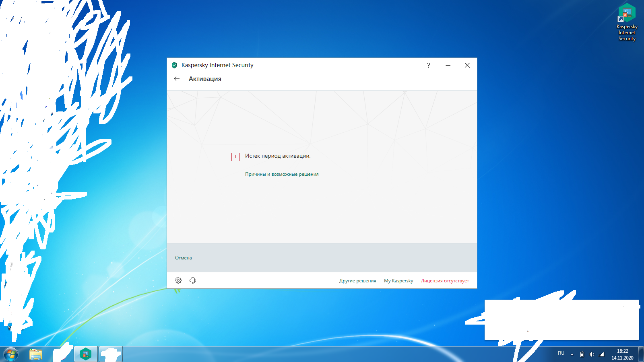Image resolution: width=644 pixels, height=362 pixels.
Task: Click the Kaspersky shield icon in title bar
Action: (174, 65)
